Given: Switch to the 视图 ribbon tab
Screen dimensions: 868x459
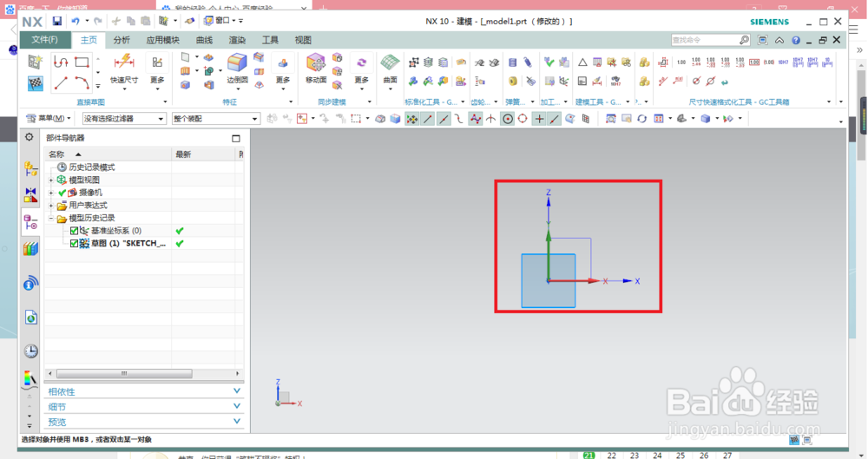Looking at the screenshot, I should [x=303, y=40].
